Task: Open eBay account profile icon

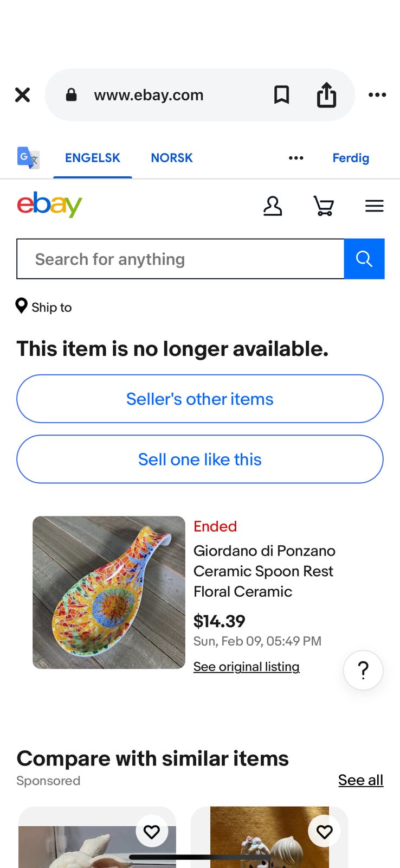Action: click(273, 206)
